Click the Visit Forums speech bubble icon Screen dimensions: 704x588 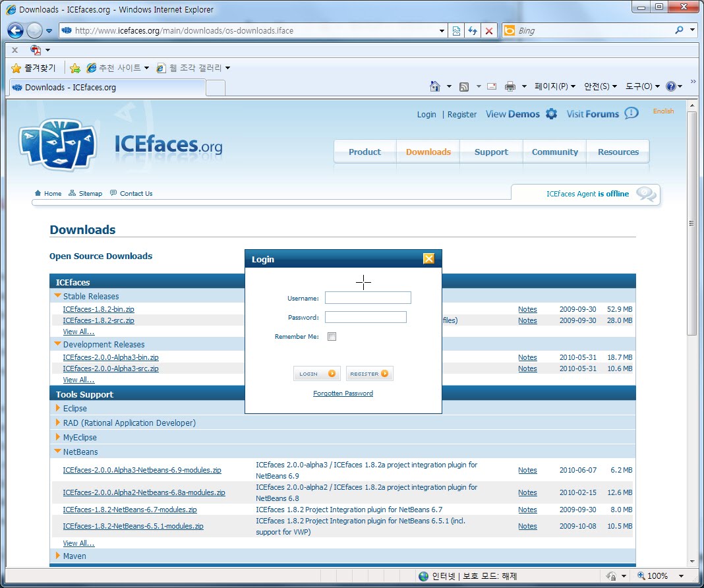pos(631,113)
